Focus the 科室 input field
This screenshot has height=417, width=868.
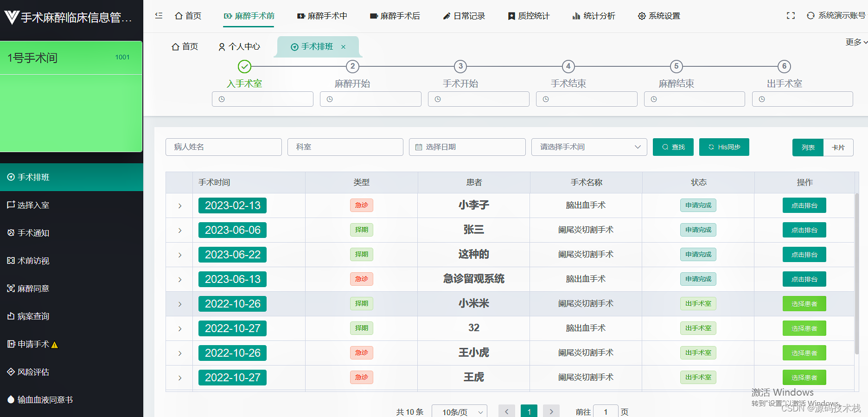click(345, 147)
